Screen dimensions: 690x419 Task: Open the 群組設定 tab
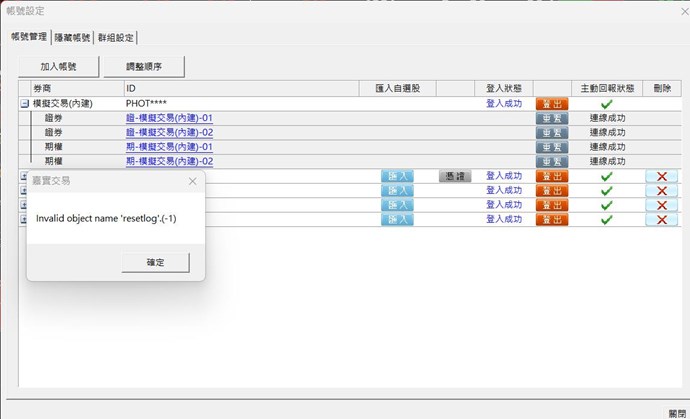click(115, 37)
